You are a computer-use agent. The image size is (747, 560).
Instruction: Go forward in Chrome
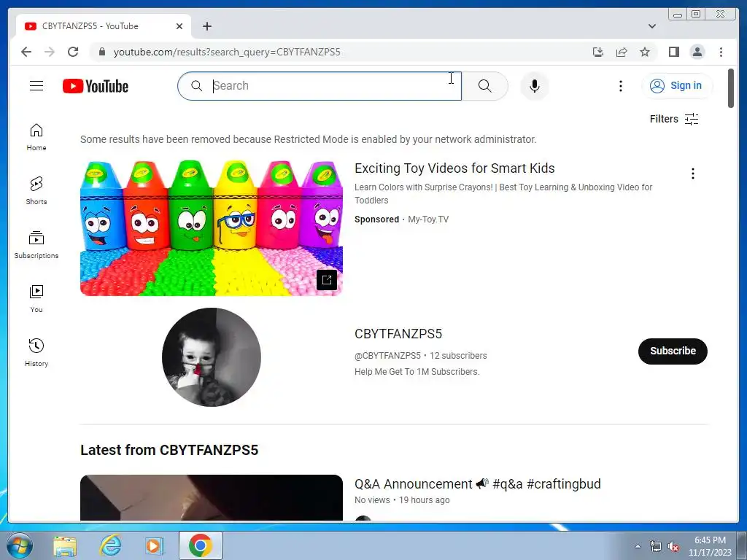click(x=50, y=52)
